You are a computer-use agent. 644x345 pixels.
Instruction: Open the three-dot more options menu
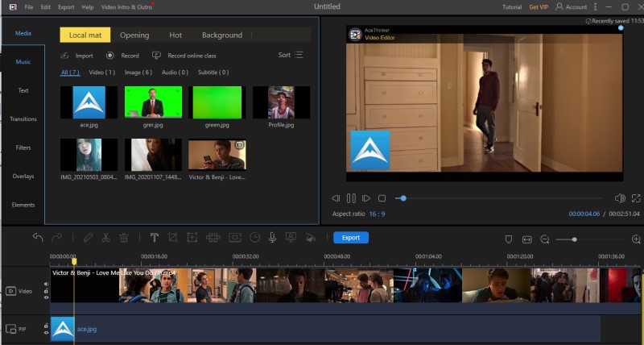click(595, 6)
